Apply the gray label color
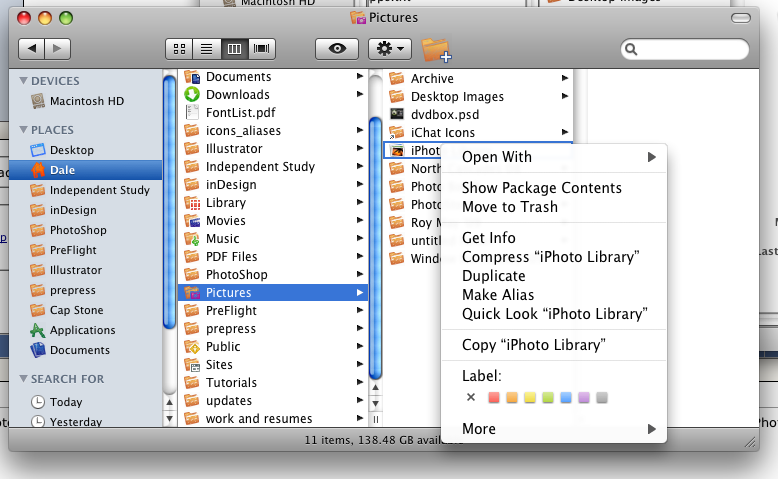The height and width of the screenshot is (479, 778). click(x=602, y=397)
